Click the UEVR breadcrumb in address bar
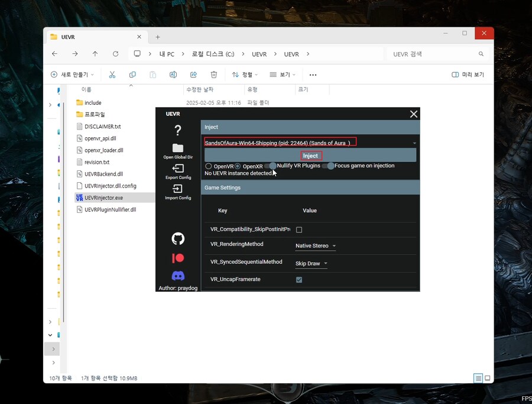The width and height of the screenshot is (532, 404). click(x=259, y=54)
